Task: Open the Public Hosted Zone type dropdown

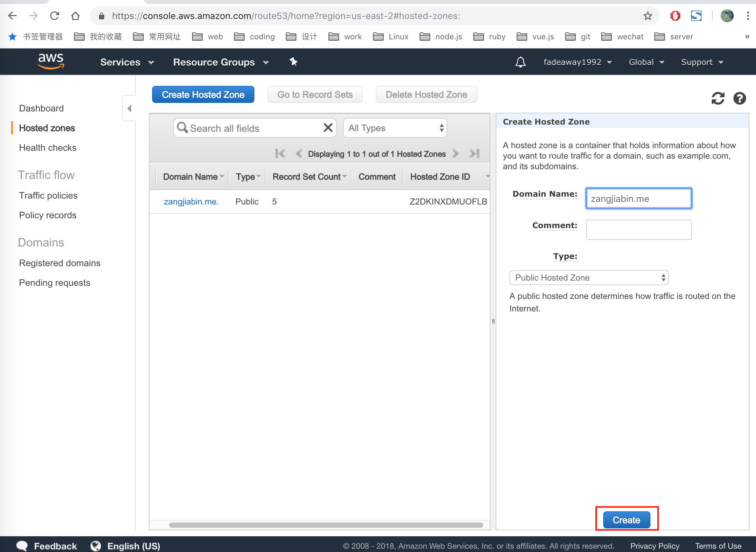Action: pos(588,278)
